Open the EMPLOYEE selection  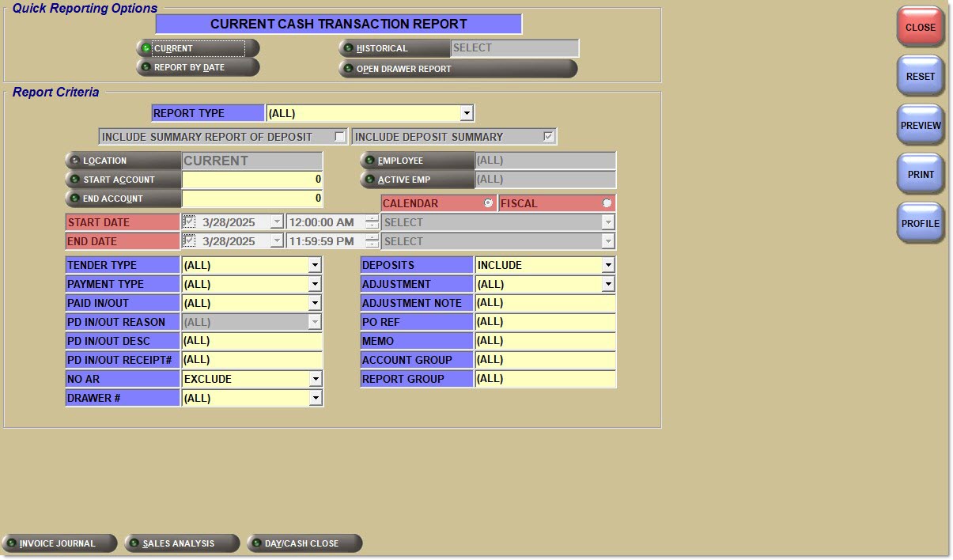415,161
